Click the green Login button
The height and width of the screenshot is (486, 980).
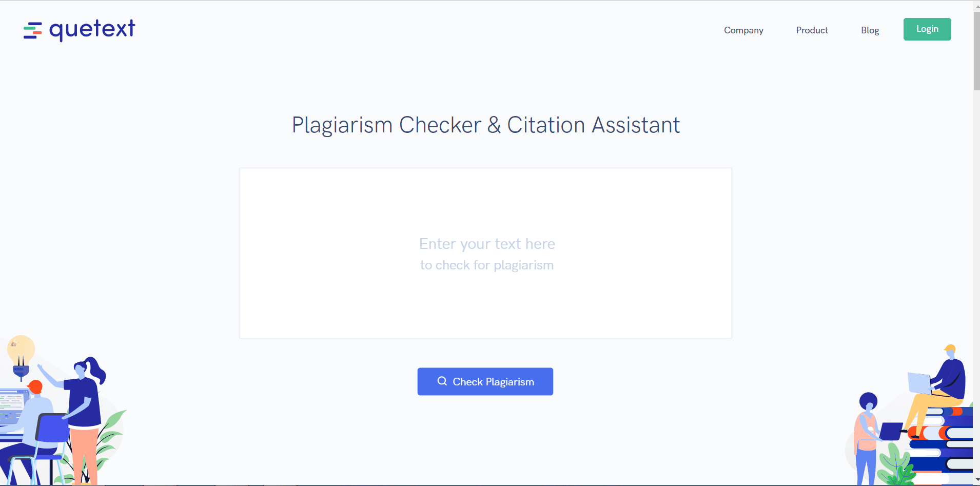pos(927,29)
